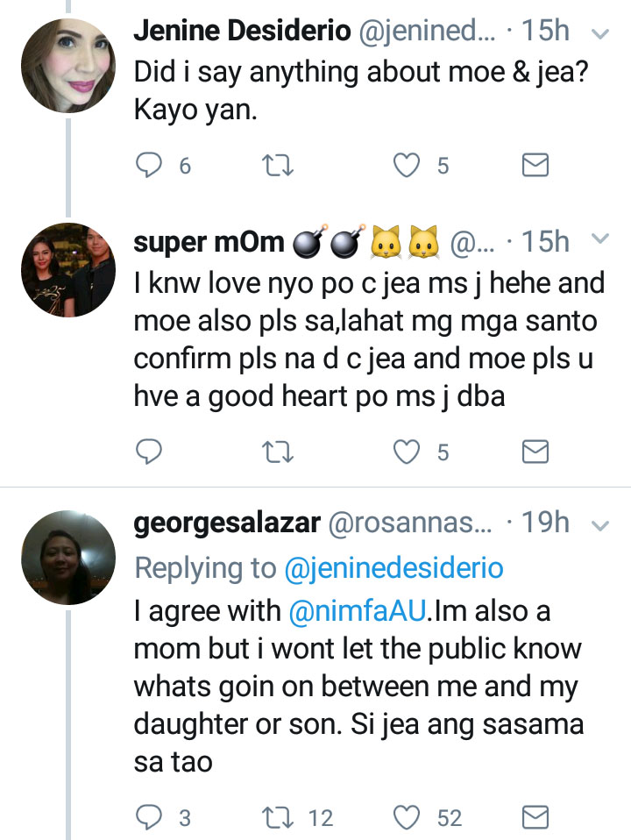Like Jenine Desiderio's tweet
Image resolution: width=631 pixels, height=840 pixels.
(407, 165)
